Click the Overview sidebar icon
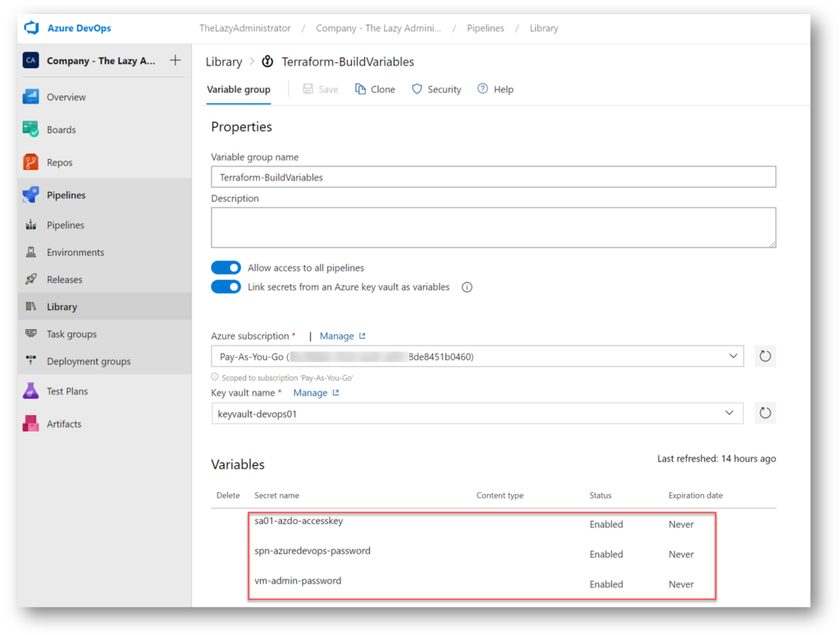 (x=30, y=97)
